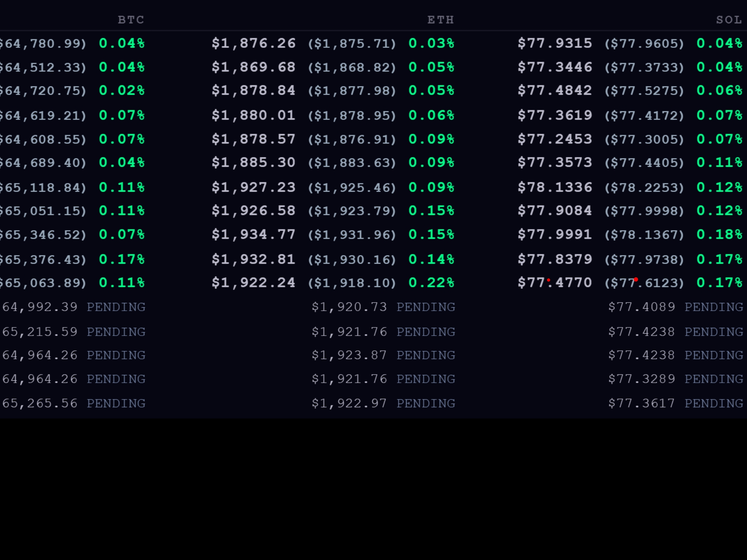This screenshot has width=747, height=560.
Task: Select SOL price $77.8379
Action: pos(555,259)
